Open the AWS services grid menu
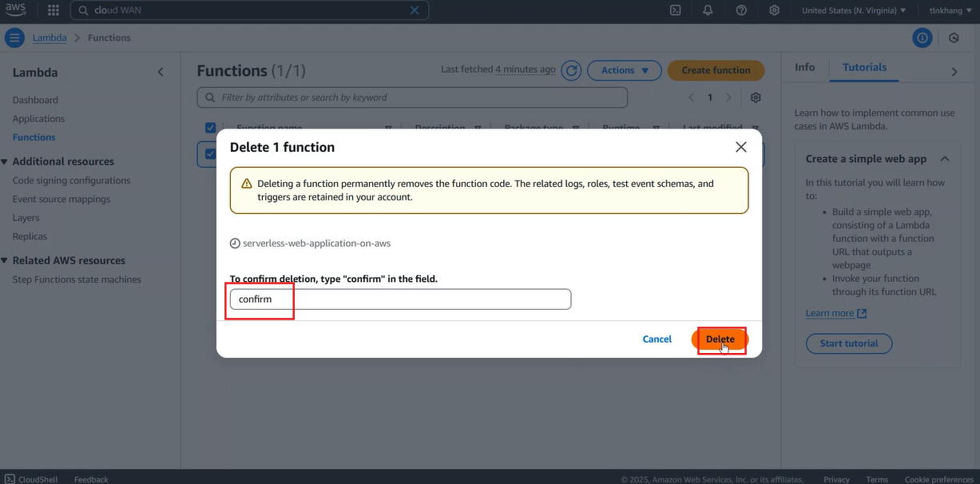 54,10
